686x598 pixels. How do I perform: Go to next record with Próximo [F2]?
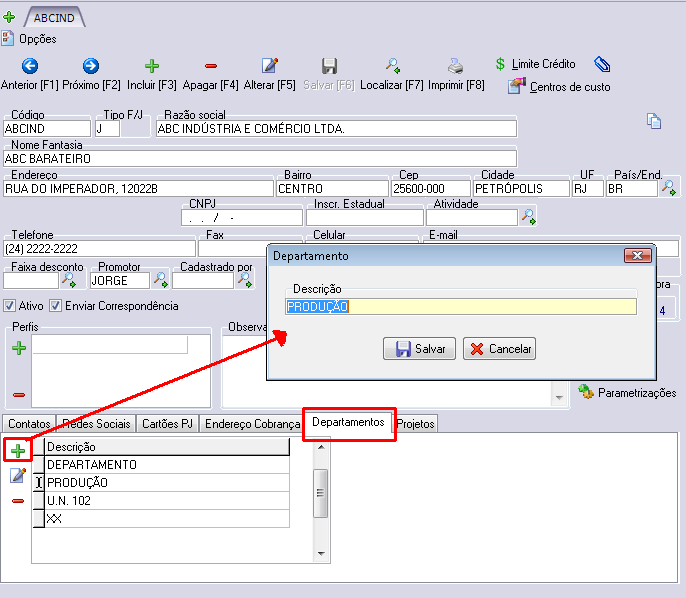click(90, 66)
